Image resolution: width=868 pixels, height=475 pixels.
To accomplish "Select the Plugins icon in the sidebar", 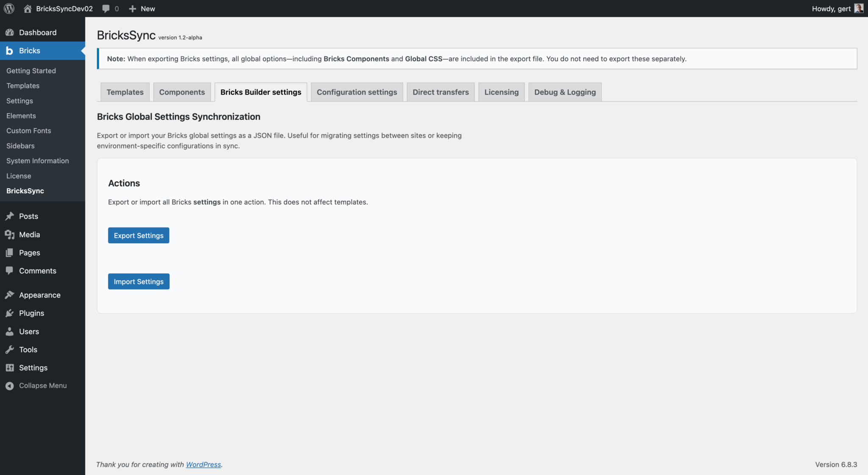I will [10, 313].
